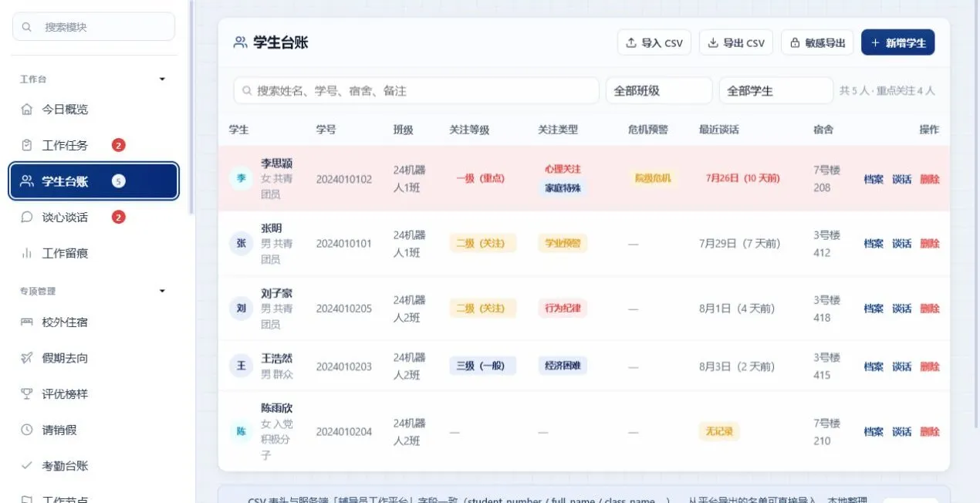Click the student search field 搜索姓名、学号
980x503 pixels.
pyautogui.click(x=416, y=90)
